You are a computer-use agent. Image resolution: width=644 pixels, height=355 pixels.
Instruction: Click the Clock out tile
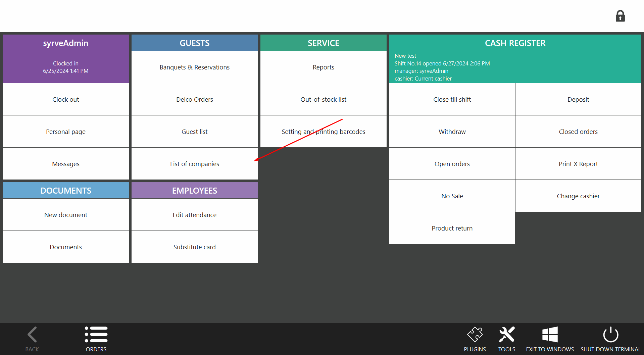[66, 99]
